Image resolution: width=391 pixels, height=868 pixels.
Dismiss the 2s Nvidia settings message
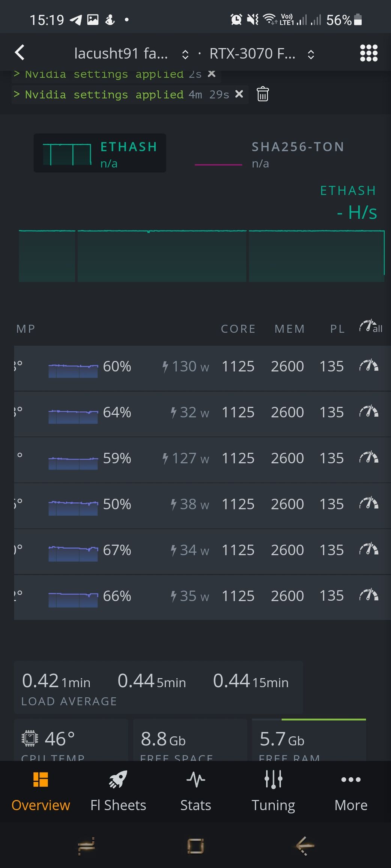click(212, 74)
